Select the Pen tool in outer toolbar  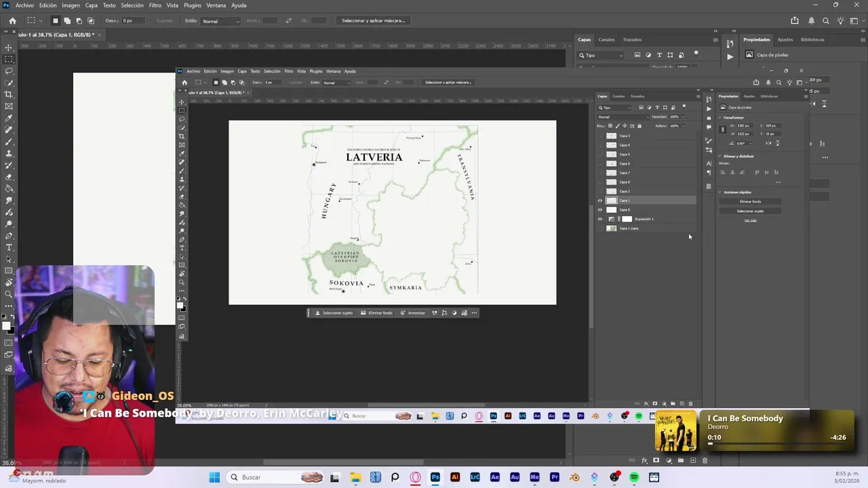coord(9,236)
